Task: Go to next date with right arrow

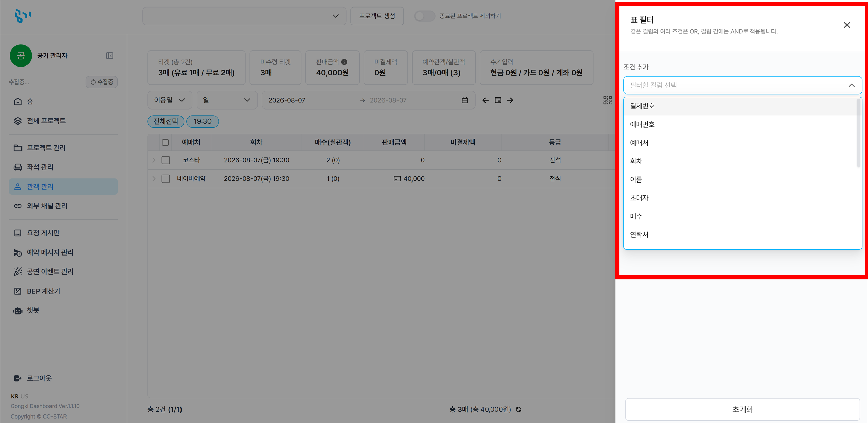Action: (x=510, y=100)
